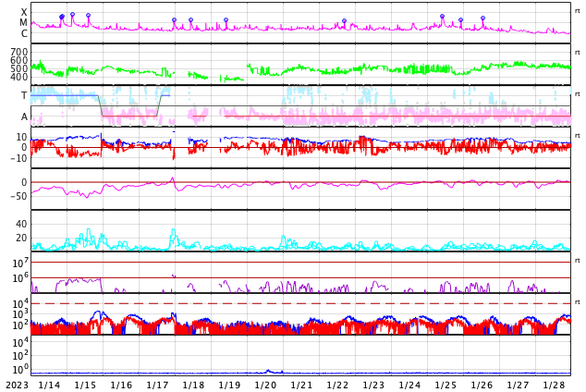Select the '20' axis value

tap(21, 238)
